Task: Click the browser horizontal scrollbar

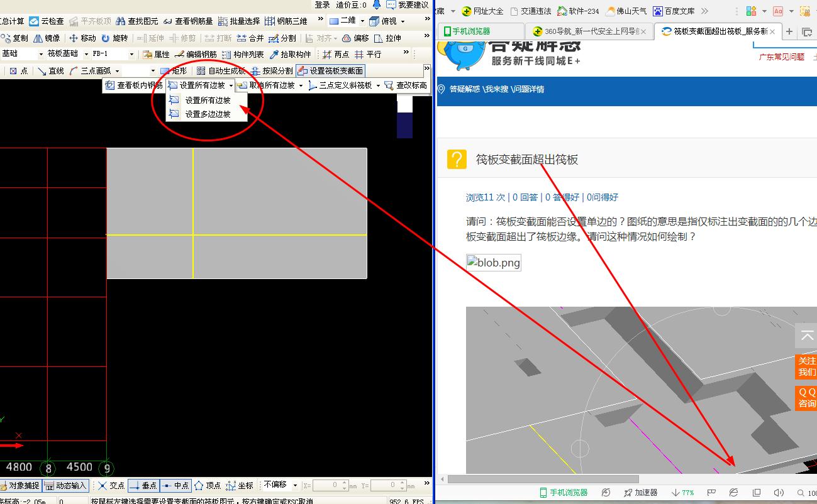Action: [x=543, y=479]
